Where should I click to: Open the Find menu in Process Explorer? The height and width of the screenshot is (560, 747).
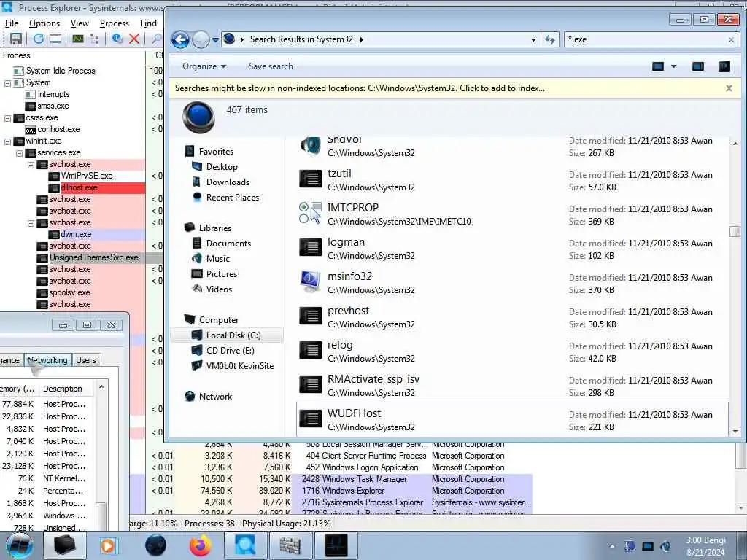[x=148, y=23]
